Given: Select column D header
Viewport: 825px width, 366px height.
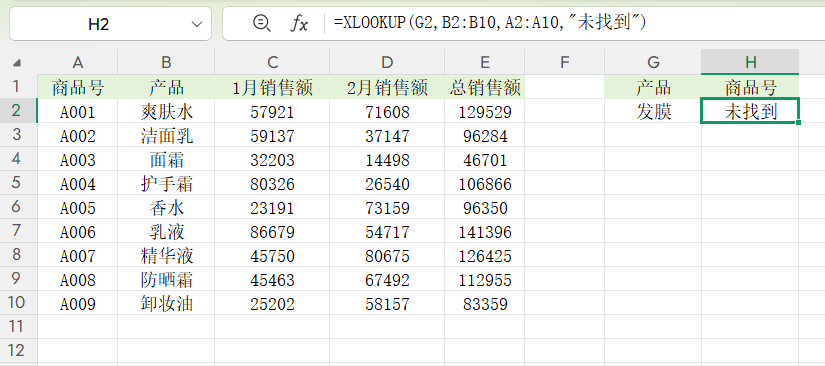Looking at the screenshot, I should click(x=387, y=62).
